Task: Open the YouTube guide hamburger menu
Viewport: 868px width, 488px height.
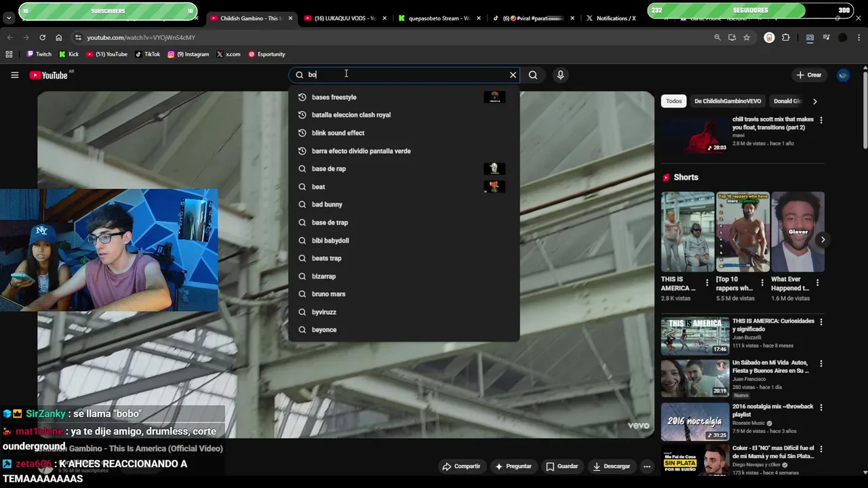Action: [x=14, y=75]
